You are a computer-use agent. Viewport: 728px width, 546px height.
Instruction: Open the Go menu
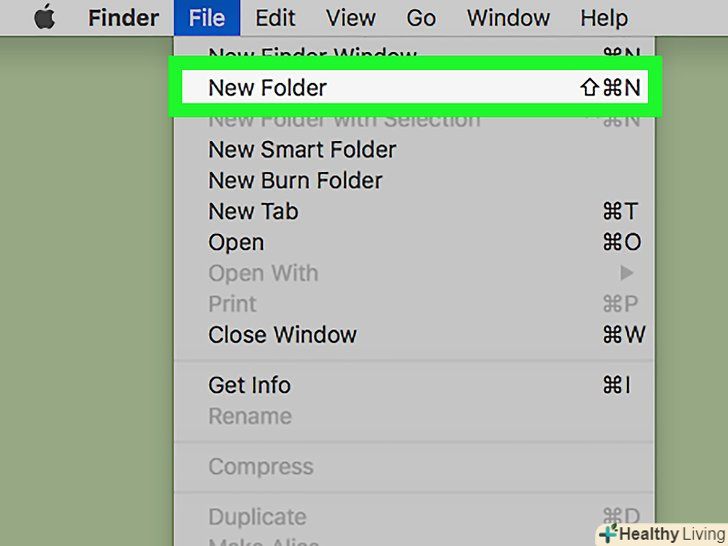pos(421,18)
